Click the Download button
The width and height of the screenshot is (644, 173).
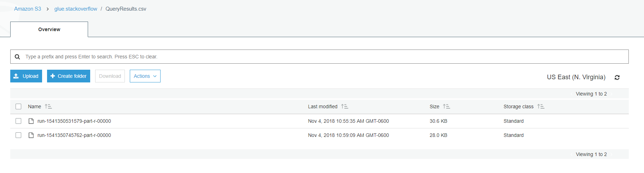pyautogui.click(x=110, y=76)
